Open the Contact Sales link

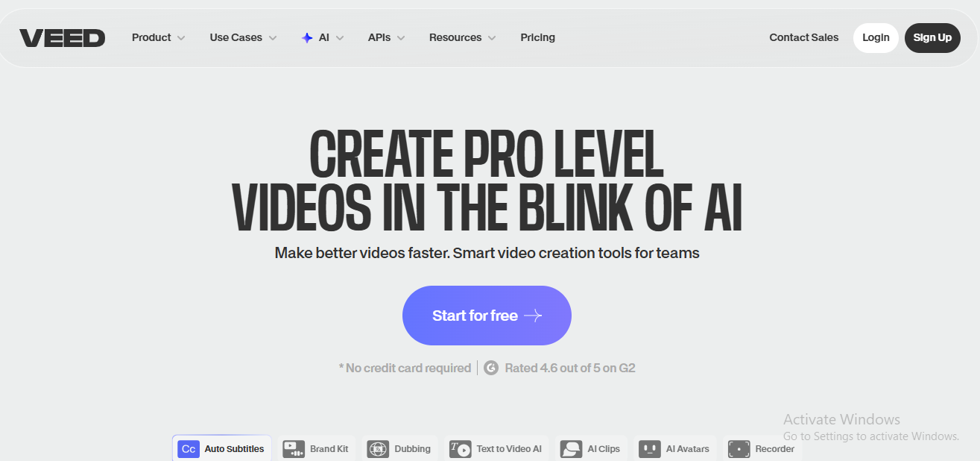pos(803,37)
